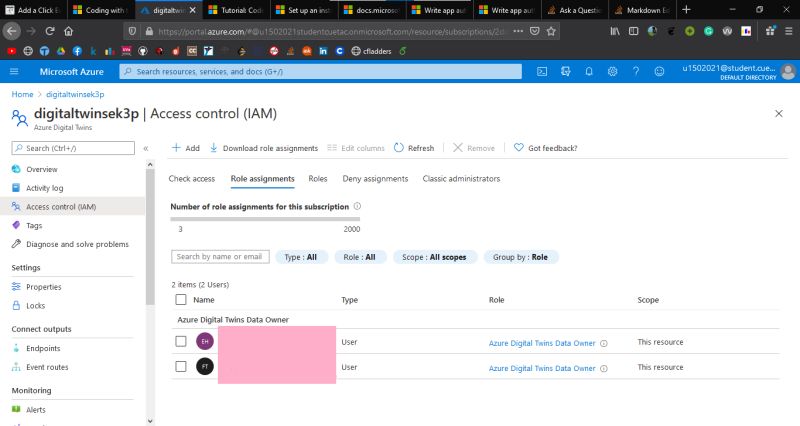The height and width of the screenshot is (426, 800).
Task: Click the Name column header
Action: click(x=204, y=300)
